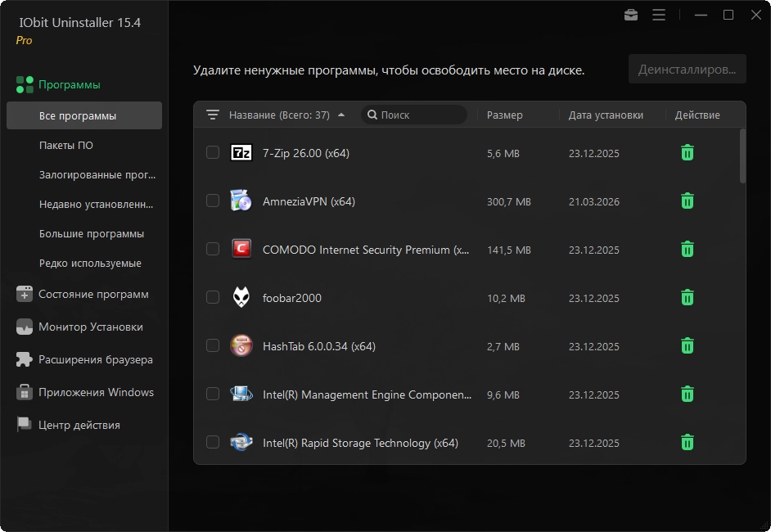Click the trash icon next to foobar2000

click(x=688, y=297)
